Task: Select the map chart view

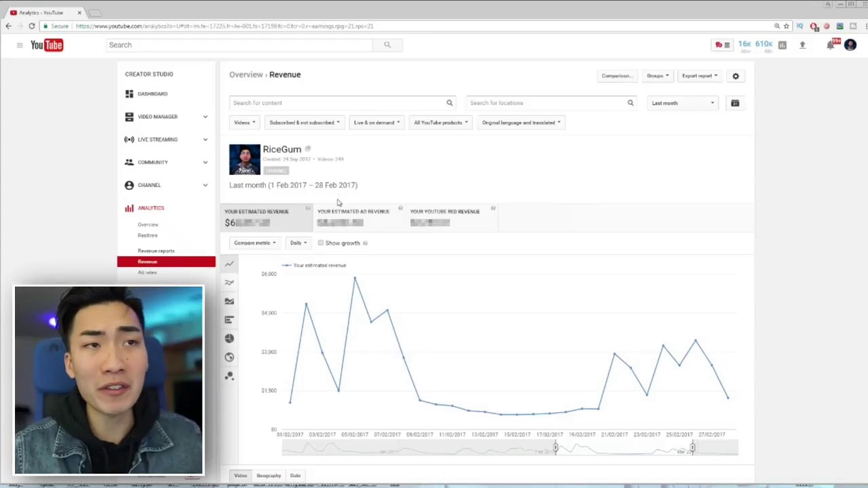Action: click(230, 357)
